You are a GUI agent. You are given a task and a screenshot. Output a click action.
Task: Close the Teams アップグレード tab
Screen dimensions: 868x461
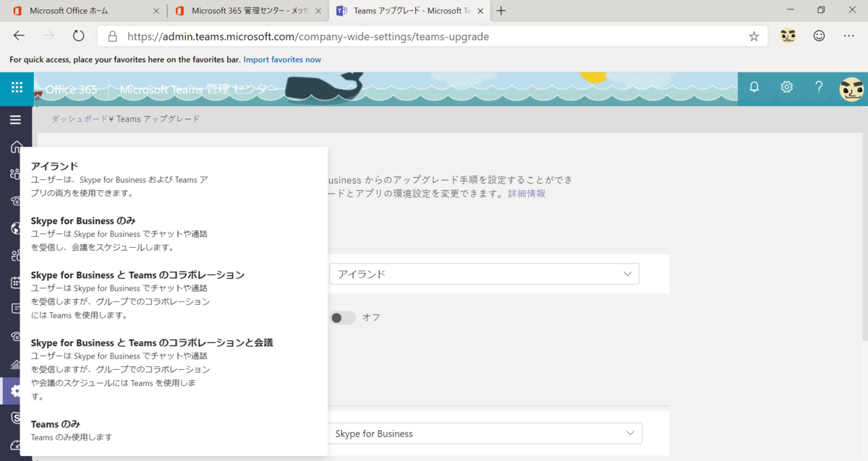click(x=480, y=11)
